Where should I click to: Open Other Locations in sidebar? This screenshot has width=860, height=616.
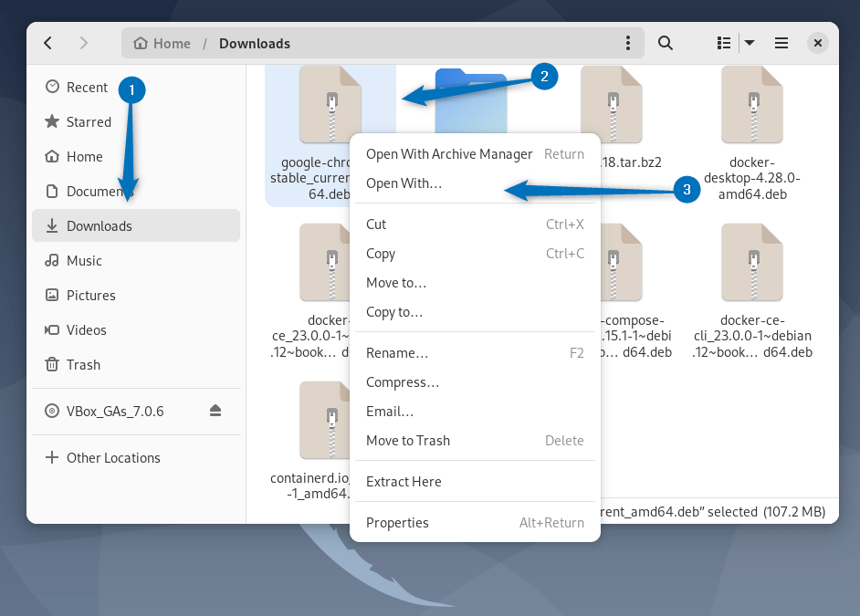coord(113,458)
